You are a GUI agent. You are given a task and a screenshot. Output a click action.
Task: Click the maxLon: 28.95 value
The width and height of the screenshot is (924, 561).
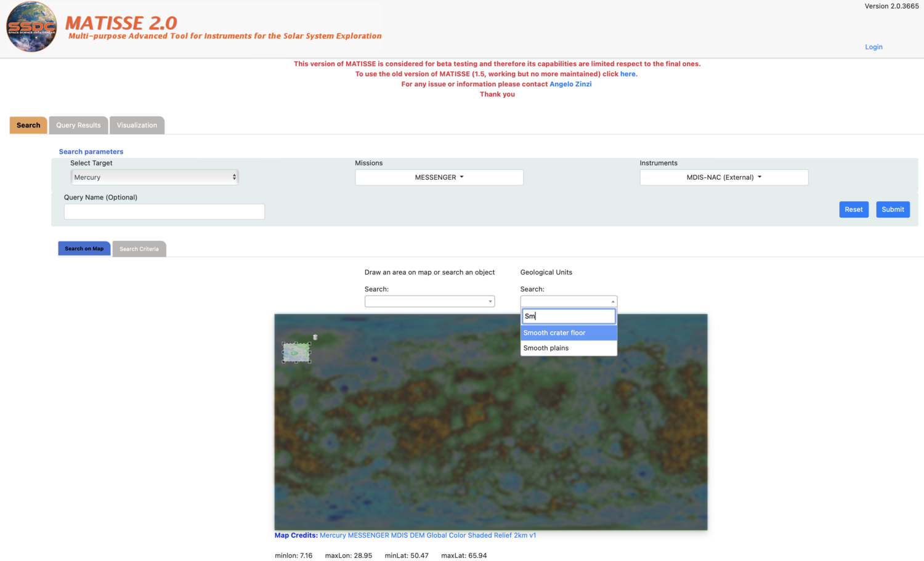click(349, 555)
